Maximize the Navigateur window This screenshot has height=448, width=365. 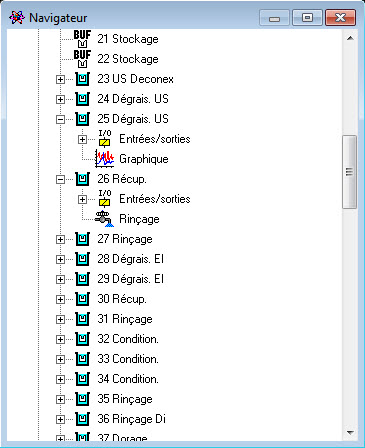pos(307,18)
